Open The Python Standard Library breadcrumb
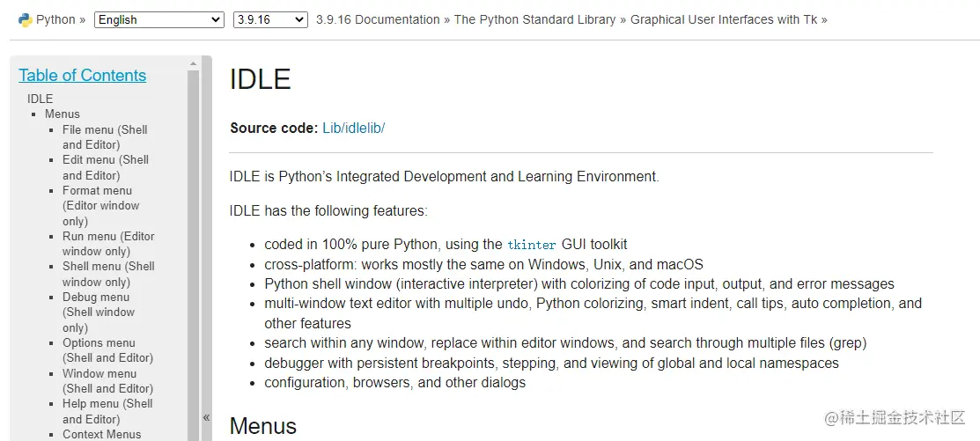Image resolution: width=980 pixels, height=441 pixels. (534, 19)
